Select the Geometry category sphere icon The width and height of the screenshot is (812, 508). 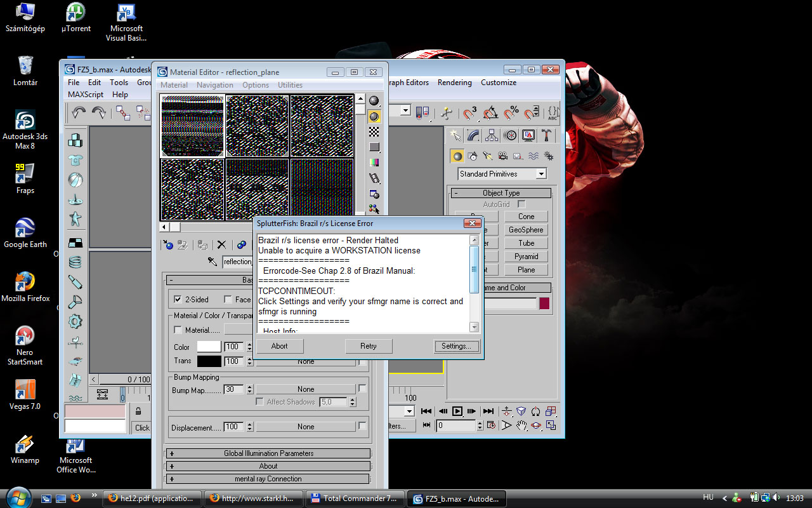[x=457, y=156]
